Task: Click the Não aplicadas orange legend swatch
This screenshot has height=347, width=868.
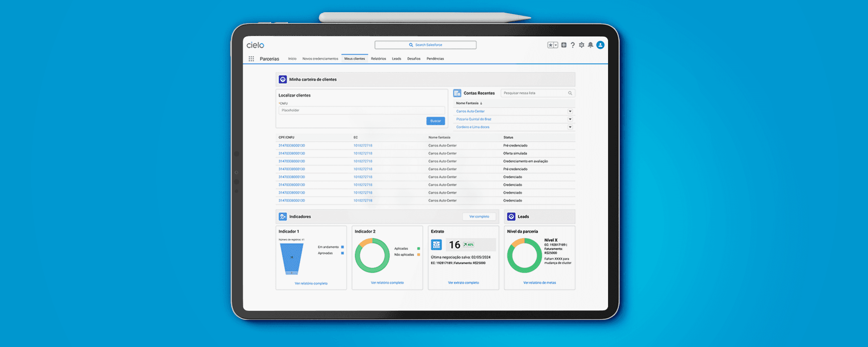Action: coord(419,255)
